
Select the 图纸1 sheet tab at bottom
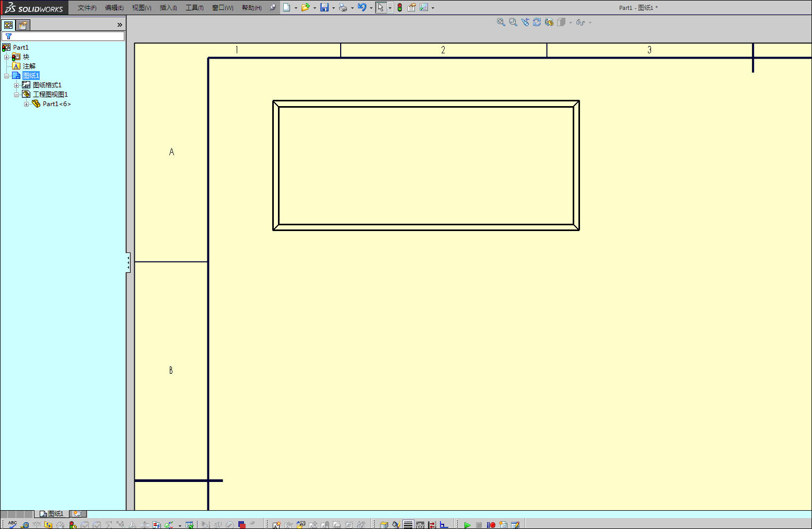[x=52, y=514]
